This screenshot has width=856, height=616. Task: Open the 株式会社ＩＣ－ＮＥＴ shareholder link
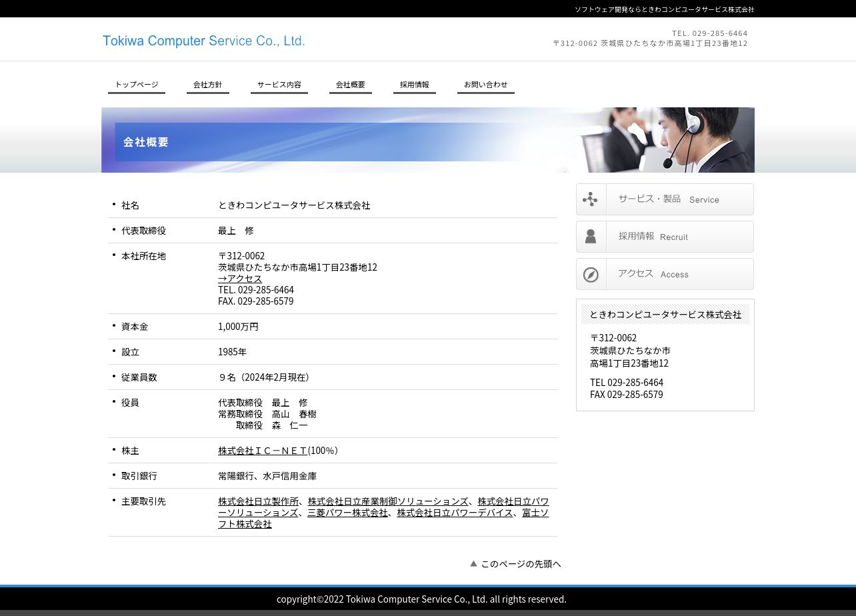point(263,451)
